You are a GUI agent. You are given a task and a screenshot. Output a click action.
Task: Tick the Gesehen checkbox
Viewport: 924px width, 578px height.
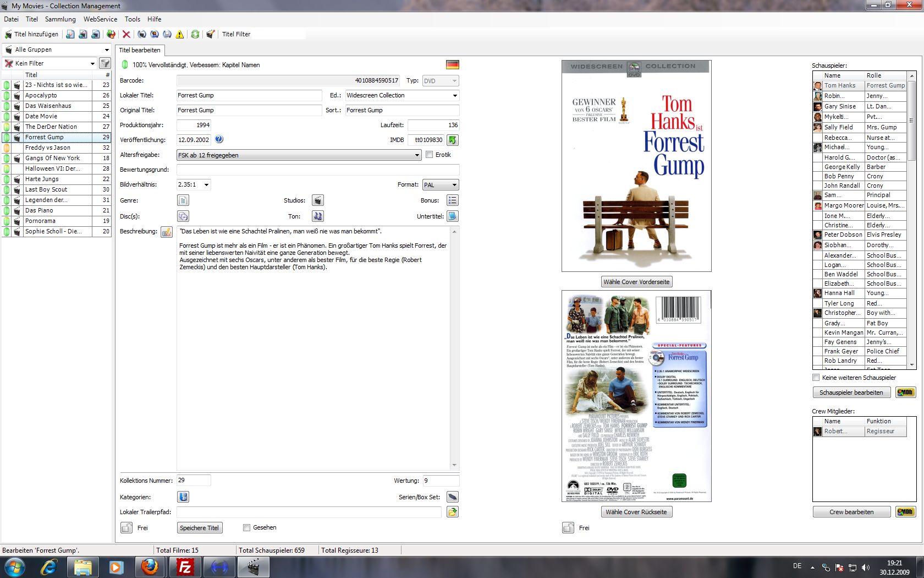coord(247,527)
